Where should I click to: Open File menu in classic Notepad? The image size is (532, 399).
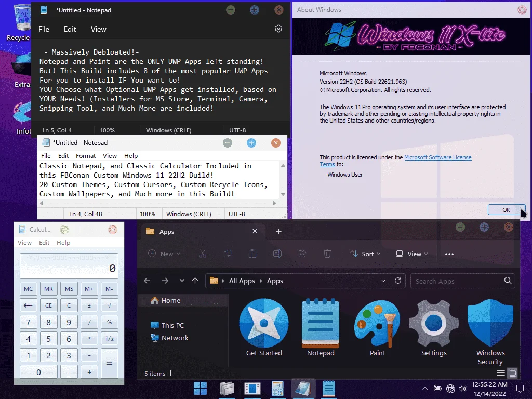click(x=46, y=156)
